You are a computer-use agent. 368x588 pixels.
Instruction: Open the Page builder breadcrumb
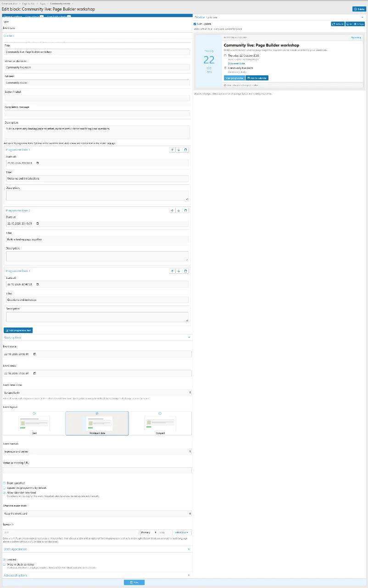[x=28, y=3]
